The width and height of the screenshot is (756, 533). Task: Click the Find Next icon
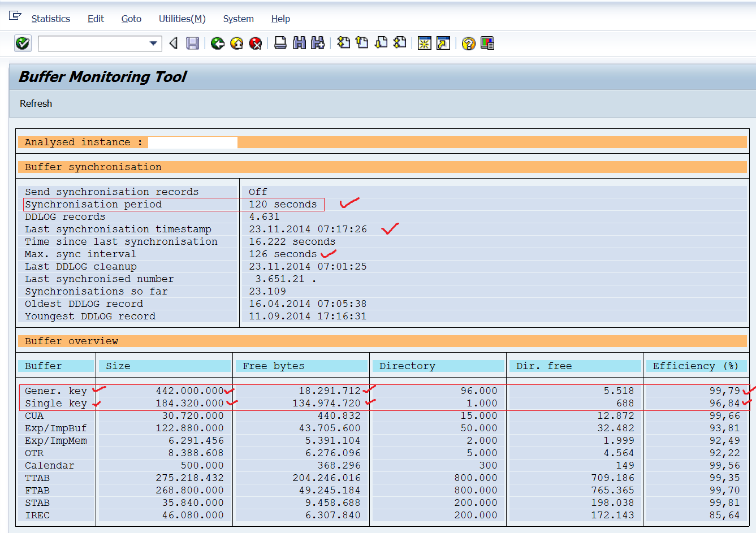tap(317, 43)
